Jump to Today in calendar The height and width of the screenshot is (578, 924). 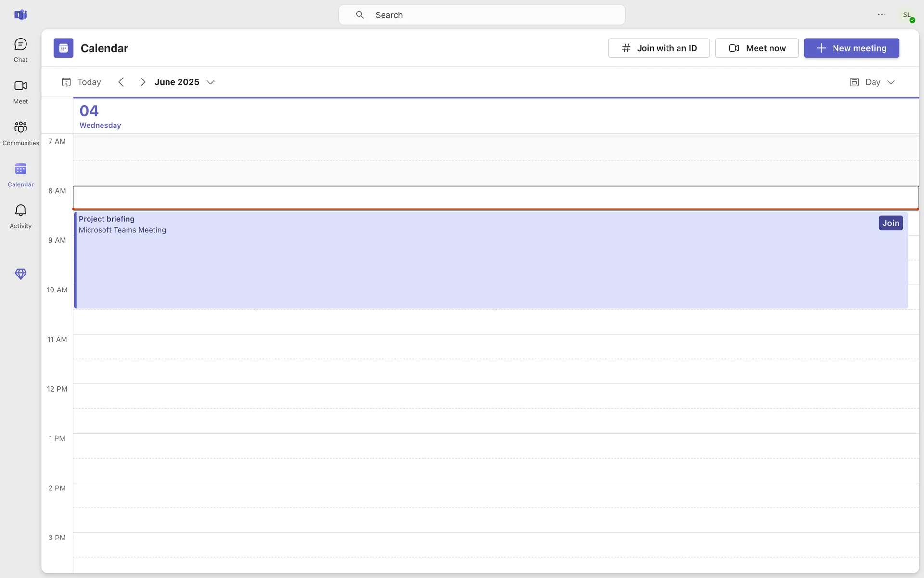click(82, 82)
